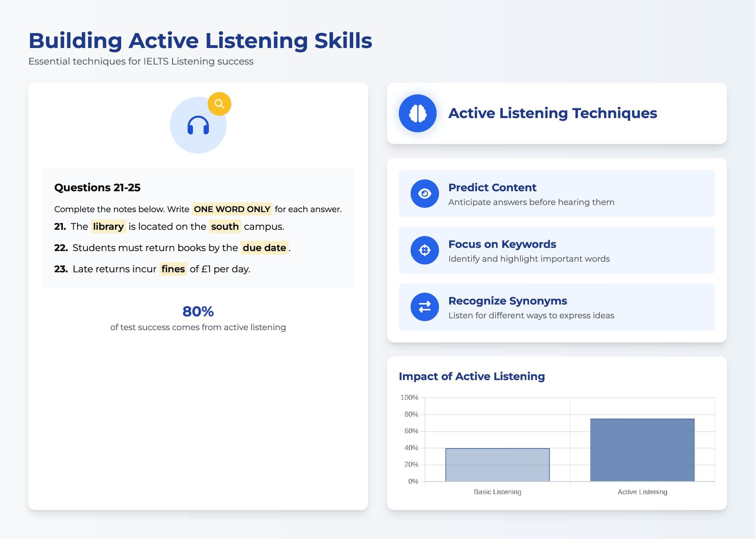This screenshot has height=539, width=756.
Task: Select the Focus on Keywords title
Action: click(502, 244)
